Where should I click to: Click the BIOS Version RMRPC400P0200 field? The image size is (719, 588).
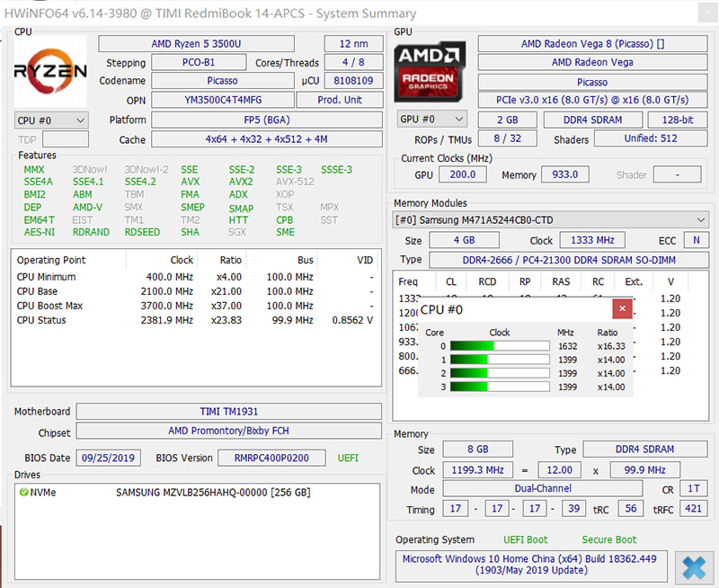coord(272,458)
